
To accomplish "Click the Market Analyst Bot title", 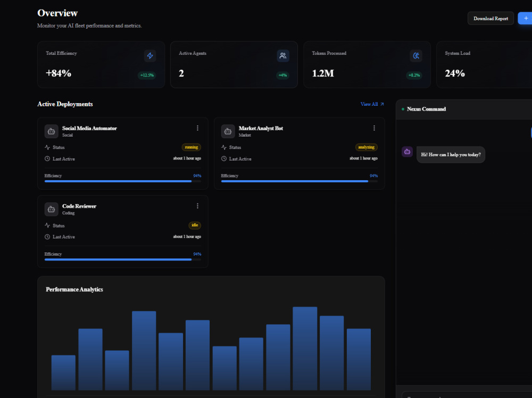I will point(261,128).
